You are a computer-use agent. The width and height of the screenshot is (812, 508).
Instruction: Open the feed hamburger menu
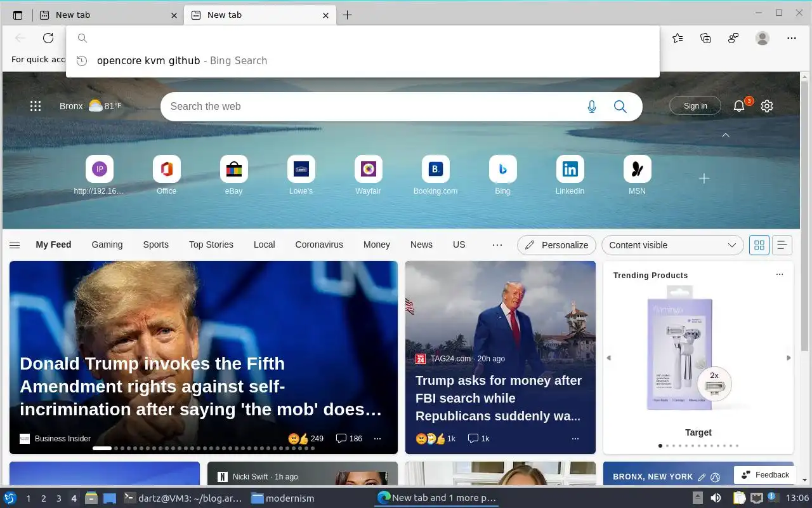click(15, 245)
